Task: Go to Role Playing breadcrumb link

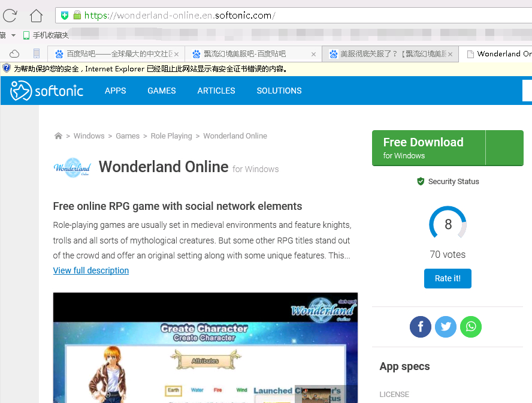Action: point(171,136)
